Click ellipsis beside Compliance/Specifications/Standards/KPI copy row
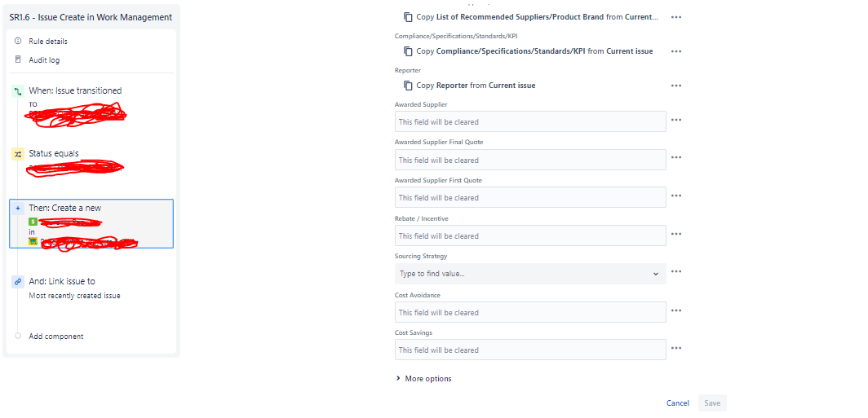Image resolution: width=868 pixels, height=418 pixels. coord(676,51)
